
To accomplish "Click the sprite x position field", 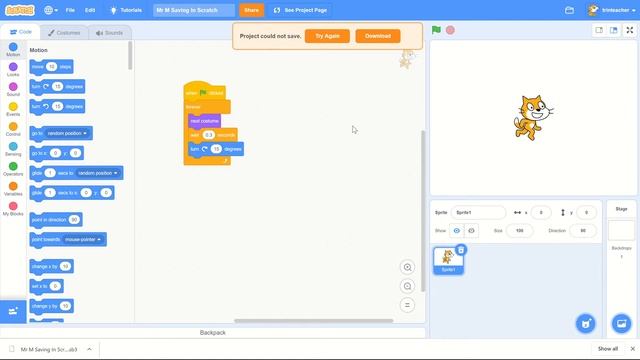I will click(x=541, y=213).
